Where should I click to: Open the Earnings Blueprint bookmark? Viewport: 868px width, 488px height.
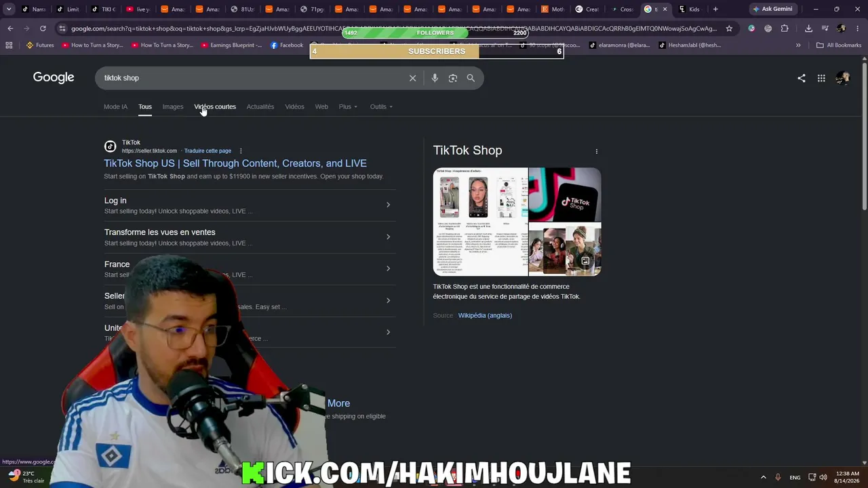coord(231,45)
